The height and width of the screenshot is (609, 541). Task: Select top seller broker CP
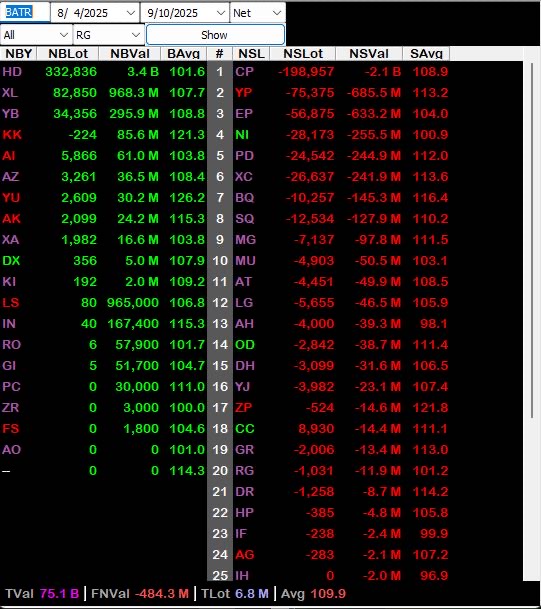(x=244, y=72)
